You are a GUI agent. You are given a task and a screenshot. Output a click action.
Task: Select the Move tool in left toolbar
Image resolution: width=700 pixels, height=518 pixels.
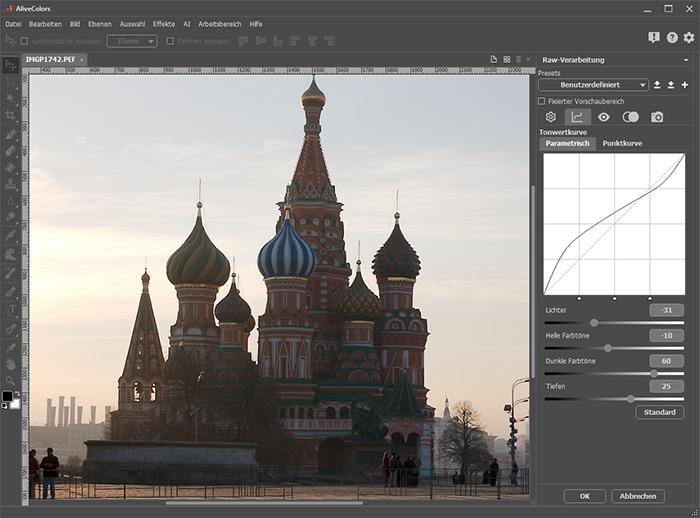click(11, 66)
